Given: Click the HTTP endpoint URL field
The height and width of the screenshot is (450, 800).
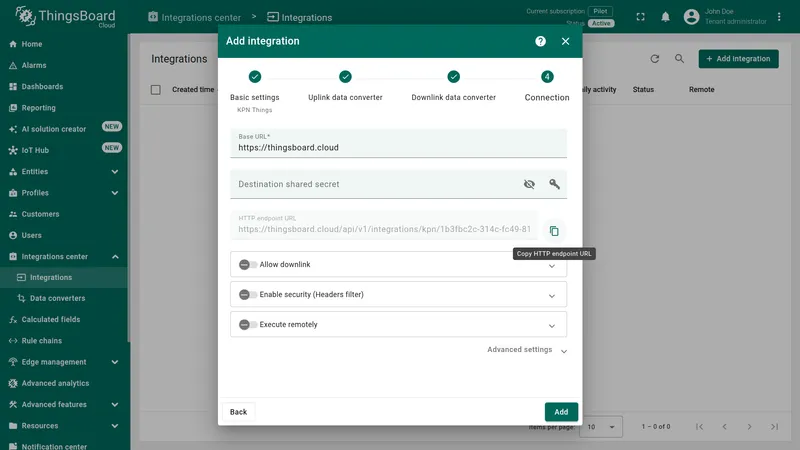Looking at the screenshot, I should (384, 225).
